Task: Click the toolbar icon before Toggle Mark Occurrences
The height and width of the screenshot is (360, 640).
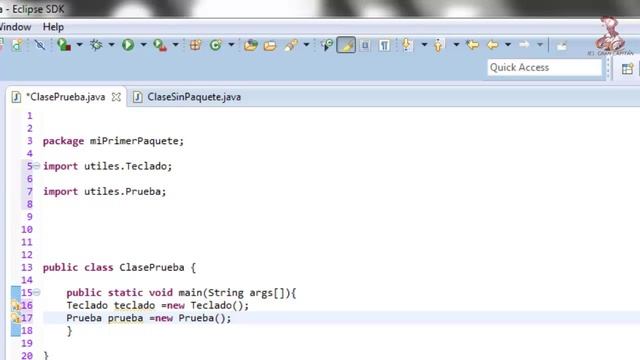Action: pos(327,45)
